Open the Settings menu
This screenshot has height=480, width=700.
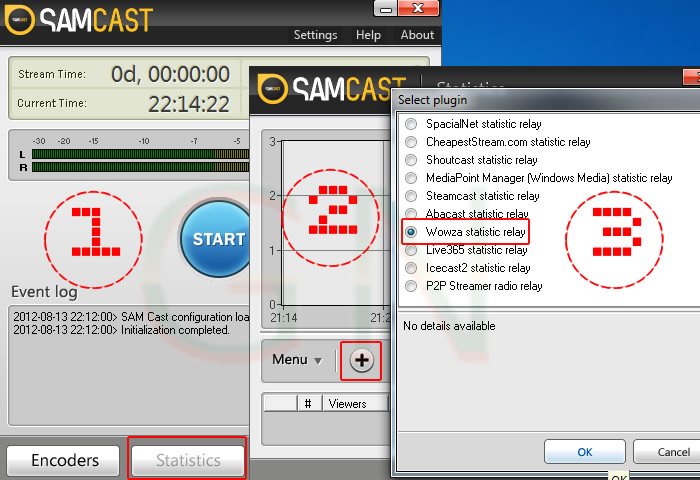click(315, 35)
